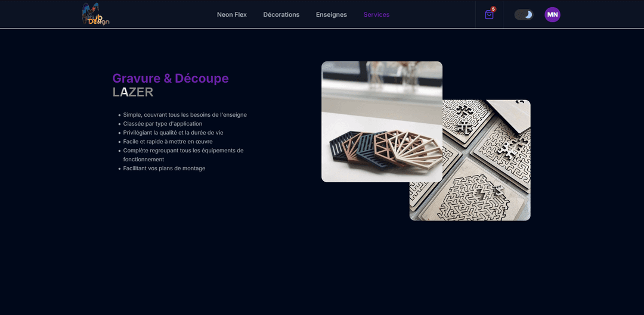Viewport: 644px width, 315px height.
Task: Open the Décorations menu
Action: tap(281, 15)
